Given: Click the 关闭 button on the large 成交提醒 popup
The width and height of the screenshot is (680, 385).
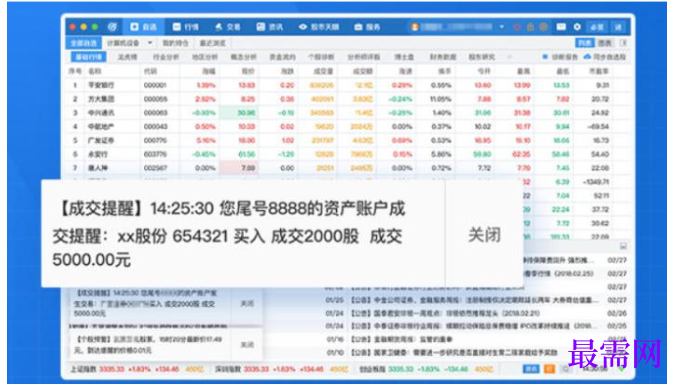Looking at the screenshot, I should [x=484, y=235].
